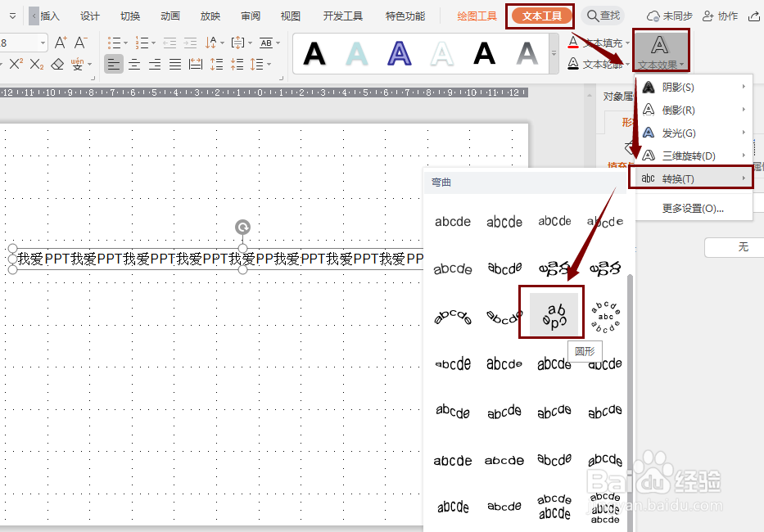Toggle superscript X² formatting

(x=16, y=64)
